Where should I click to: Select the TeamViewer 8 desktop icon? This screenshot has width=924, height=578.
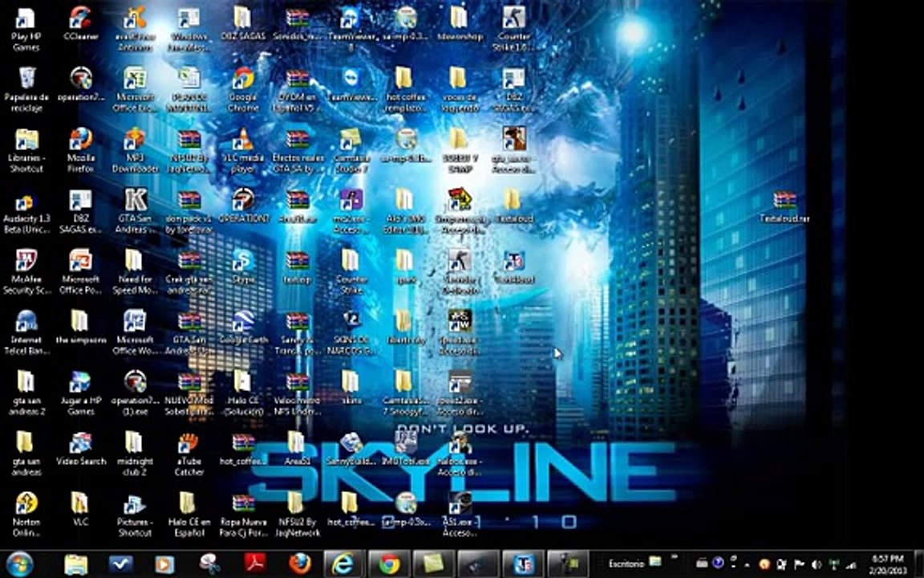pyautogui.click(x=351, y=28)
